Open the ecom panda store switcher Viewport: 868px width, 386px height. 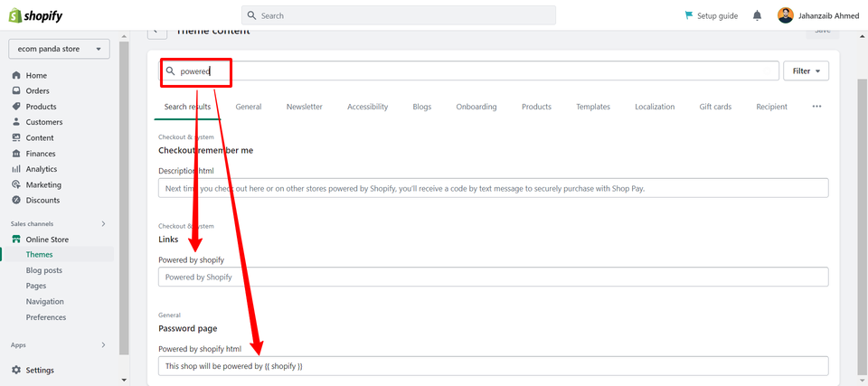[x=60, y=49]
